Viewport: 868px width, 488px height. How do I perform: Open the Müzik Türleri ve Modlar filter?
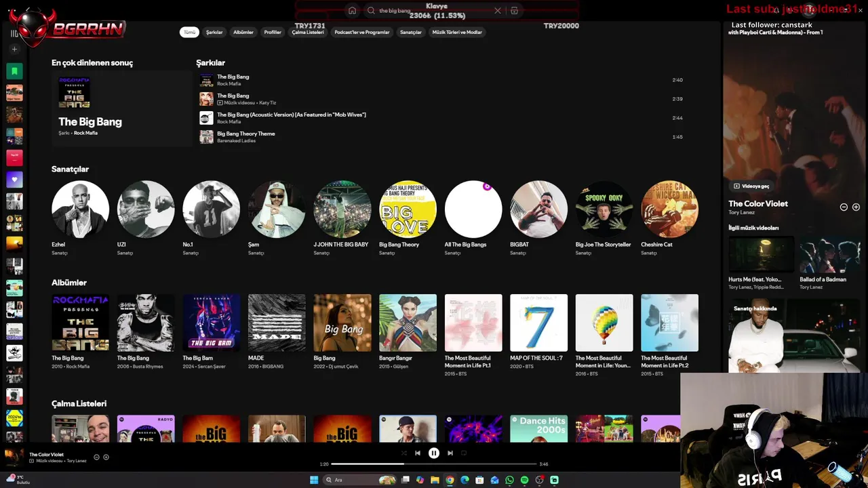click(x=457, y=32)
